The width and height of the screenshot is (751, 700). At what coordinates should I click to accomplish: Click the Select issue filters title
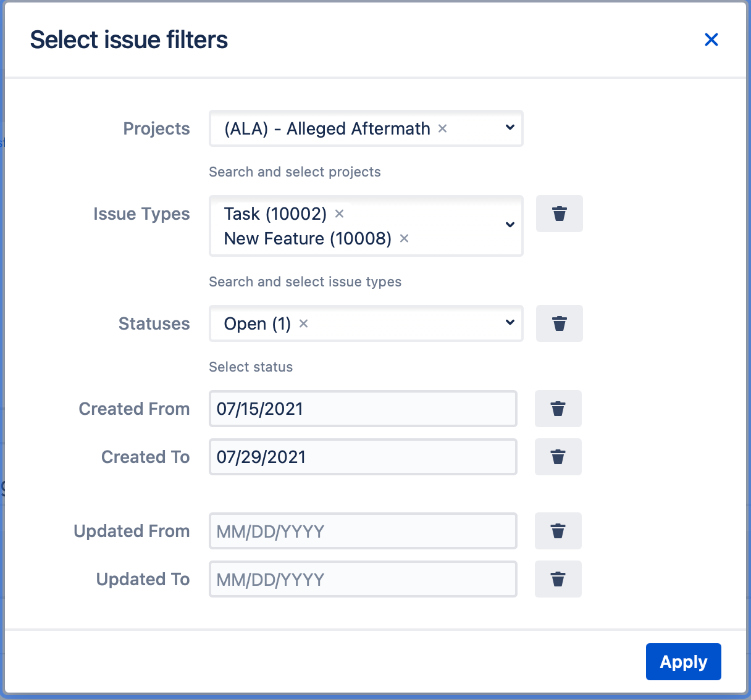click(x=128, y=40)
